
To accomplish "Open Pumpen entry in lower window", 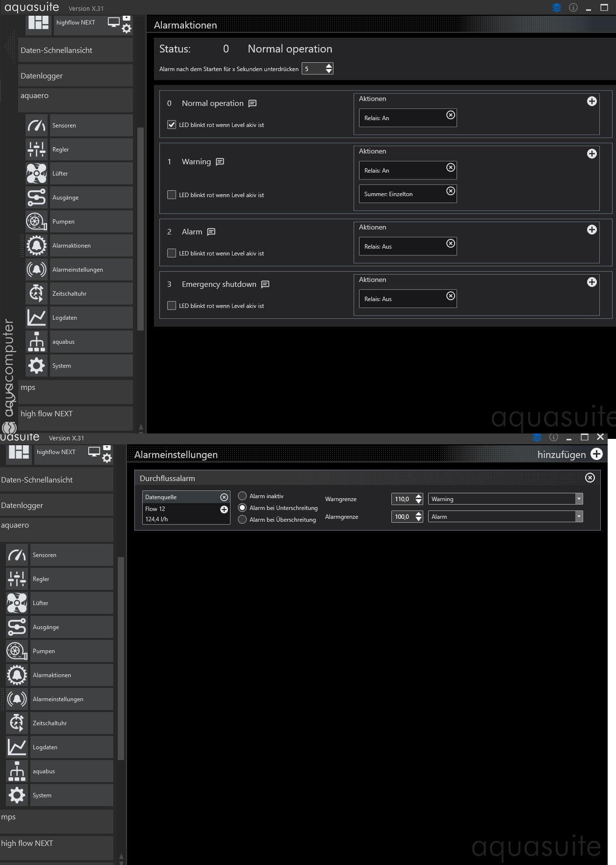I will pos(72,651).
